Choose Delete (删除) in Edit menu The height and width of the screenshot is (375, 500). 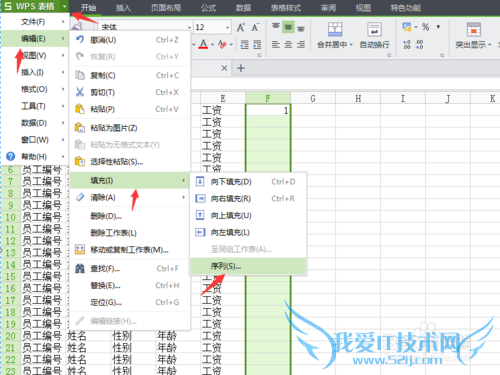coord(130,216)
